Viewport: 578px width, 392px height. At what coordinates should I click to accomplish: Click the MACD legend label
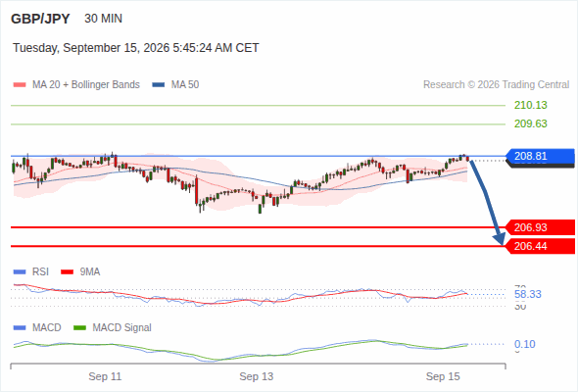pyautogui.click(x=46, y=327)
